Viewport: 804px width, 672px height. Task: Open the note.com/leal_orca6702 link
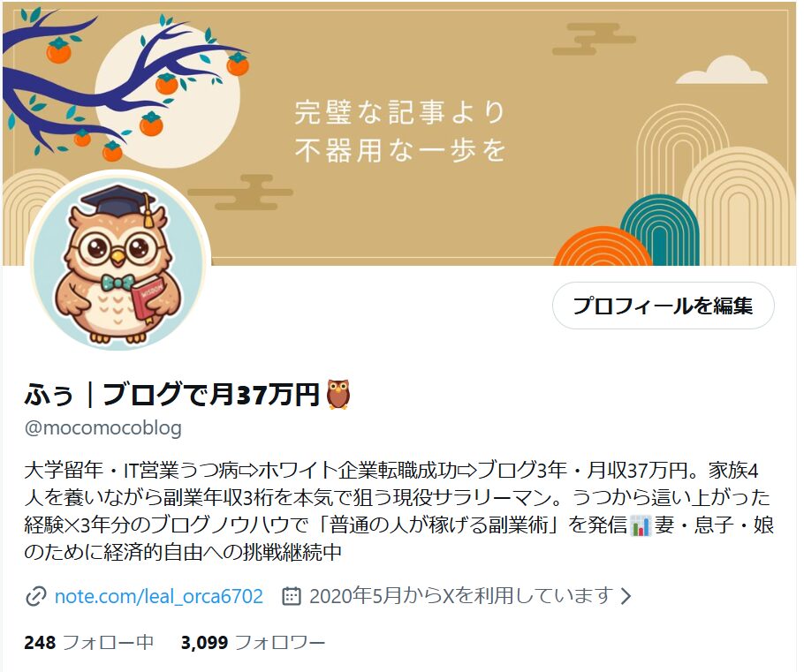pyautogui.click(x=158, y=596)
